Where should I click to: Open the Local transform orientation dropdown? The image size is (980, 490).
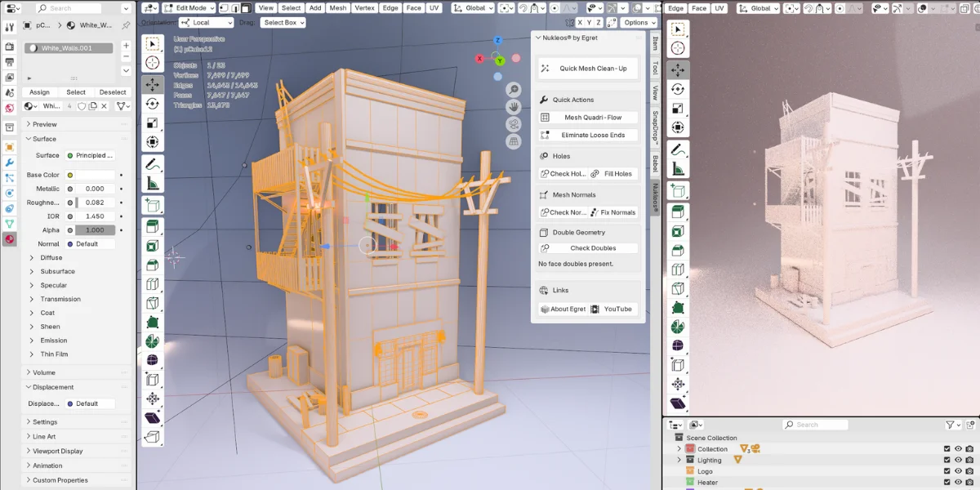point(207,22)
